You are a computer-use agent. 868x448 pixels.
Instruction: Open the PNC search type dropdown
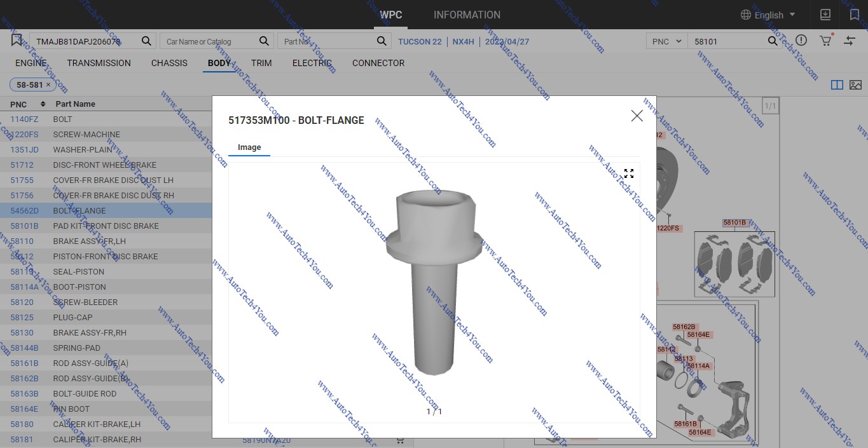(666, 41)
